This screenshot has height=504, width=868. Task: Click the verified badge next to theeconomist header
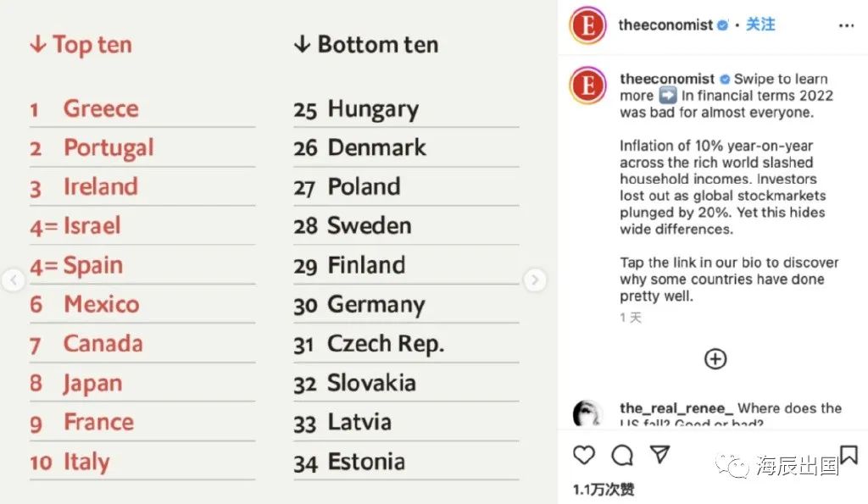[x=722, y=25]
